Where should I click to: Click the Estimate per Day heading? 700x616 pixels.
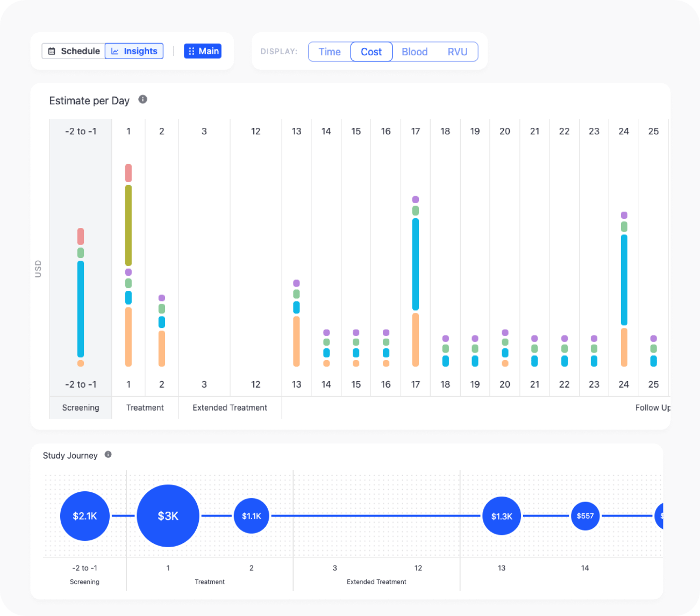click(x=89, y=101)
